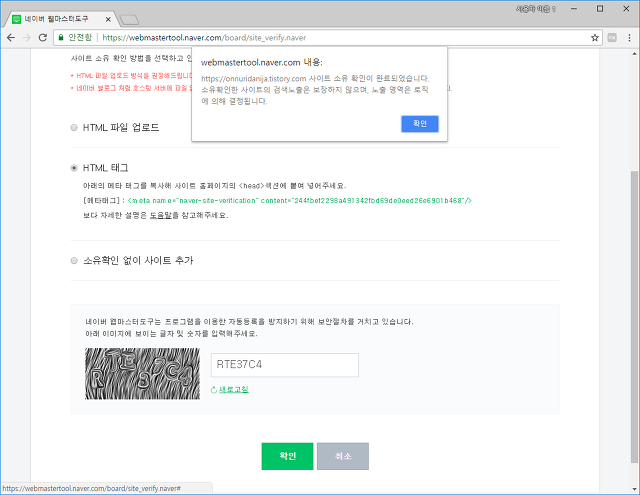The height and width of the screenshot is (495, 640).
Task: Select the HTML 파일 업로드 radio option
Action: tap(74, 127)
